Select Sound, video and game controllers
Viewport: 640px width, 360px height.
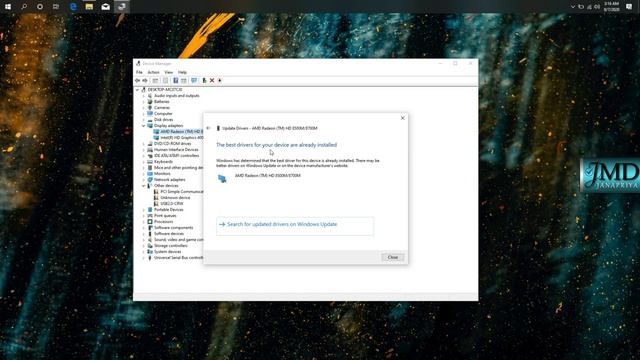(178, 240)
